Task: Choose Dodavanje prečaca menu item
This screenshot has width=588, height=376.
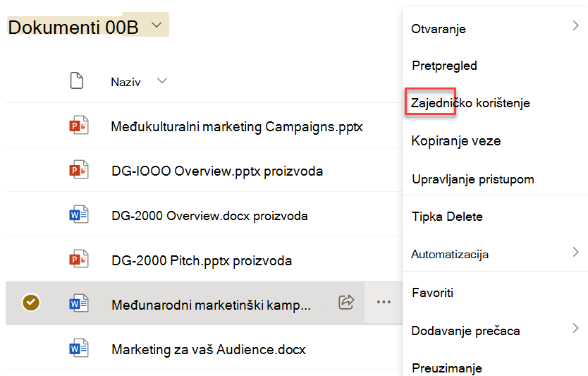Action: point(465,331)
